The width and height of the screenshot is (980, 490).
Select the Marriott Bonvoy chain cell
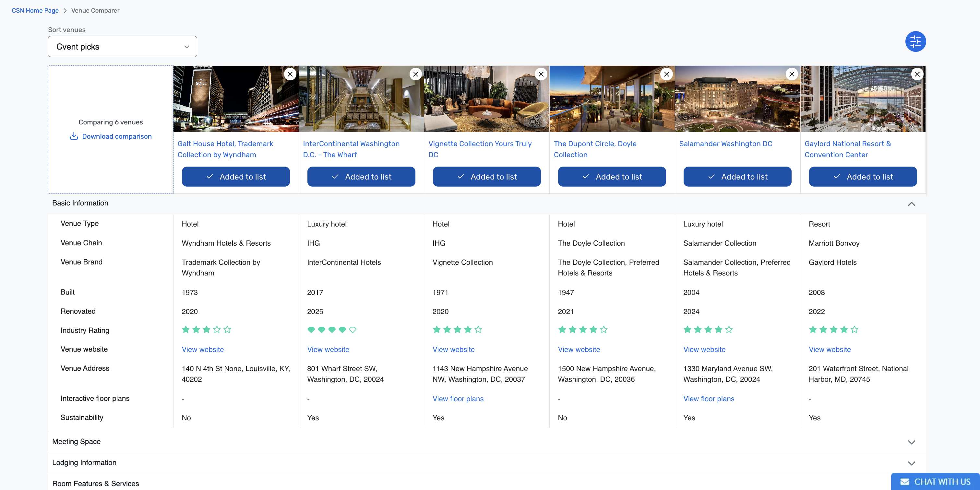pos(834,243)
